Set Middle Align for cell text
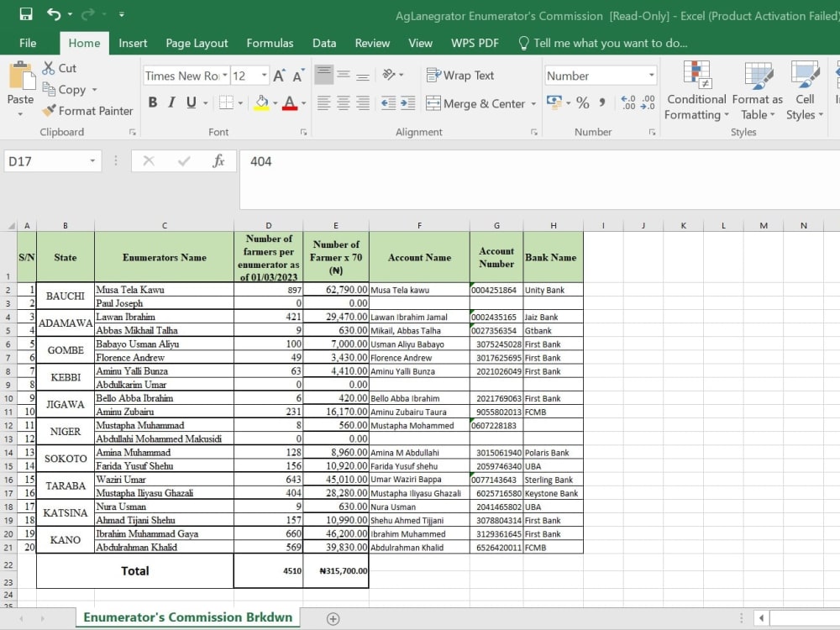 pos(344,75)
